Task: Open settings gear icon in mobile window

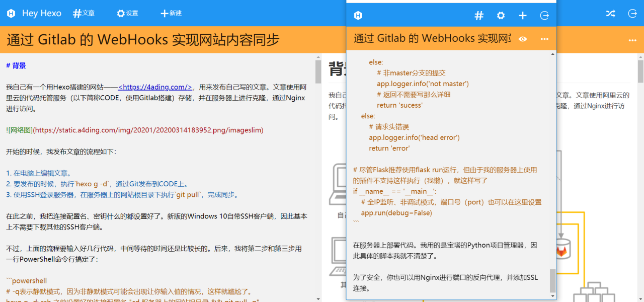Action: 501,16
